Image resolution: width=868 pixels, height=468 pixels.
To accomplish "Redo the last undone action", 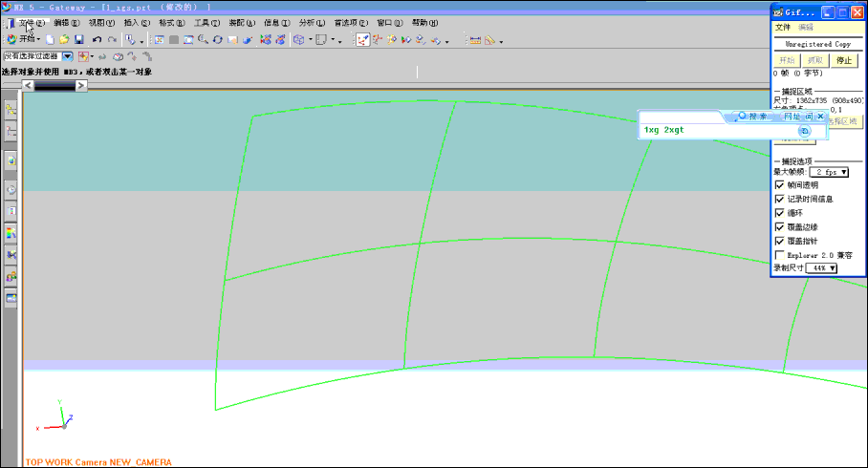I will (x=112, y=40).
